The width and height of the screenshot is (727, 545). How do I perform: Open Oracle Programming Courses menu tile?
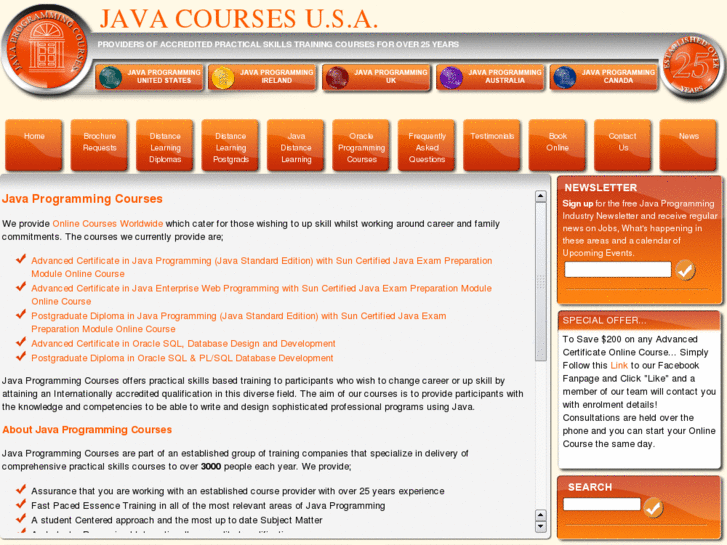(x=361, y=145)
